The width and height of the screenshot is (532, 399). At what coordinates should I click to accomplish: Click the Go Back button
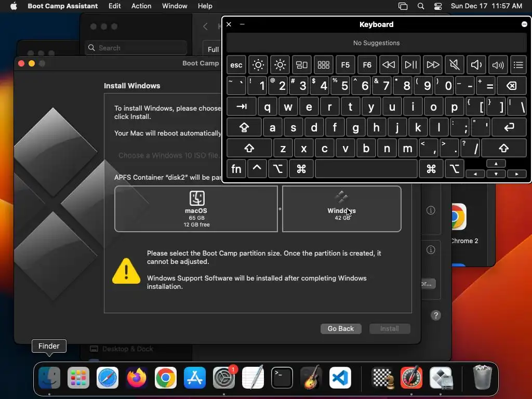(341, 328)
